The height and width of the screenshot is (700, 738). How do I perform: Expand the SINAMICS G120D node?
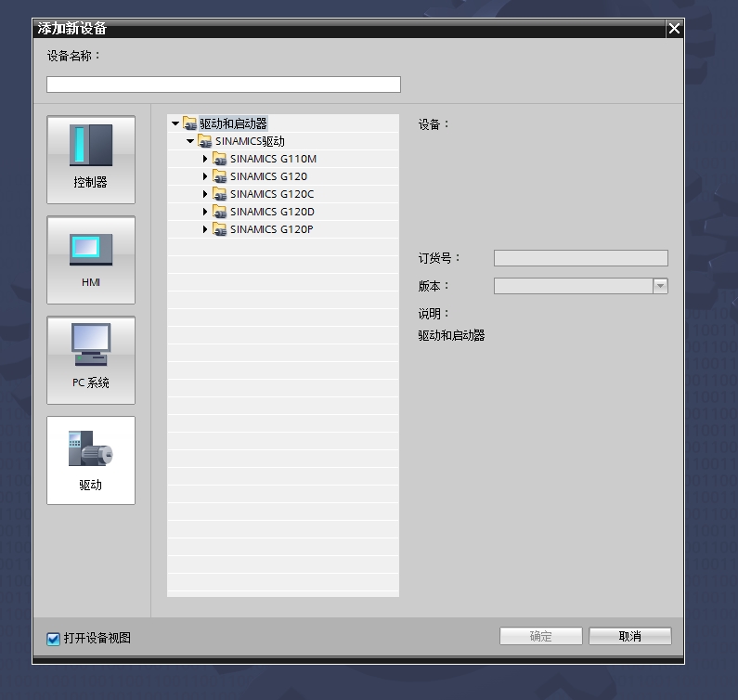[205, 212]
